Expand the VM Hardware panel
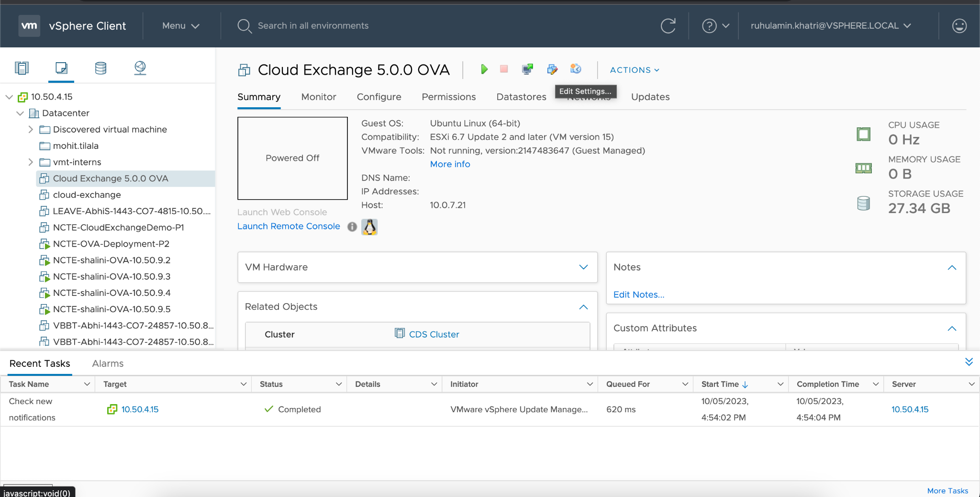The height and width of the screenshot is (497, 980). point(583,267)
